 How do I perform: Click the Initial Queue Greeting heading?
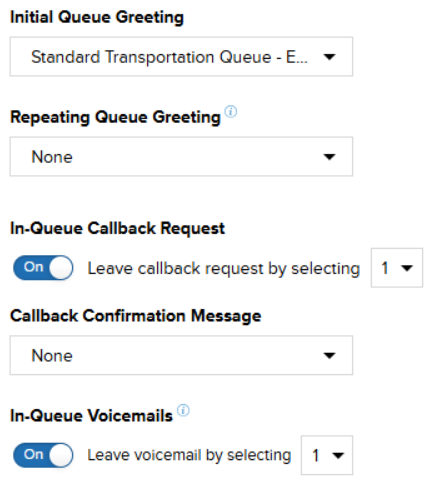click(x=97, y=17)
